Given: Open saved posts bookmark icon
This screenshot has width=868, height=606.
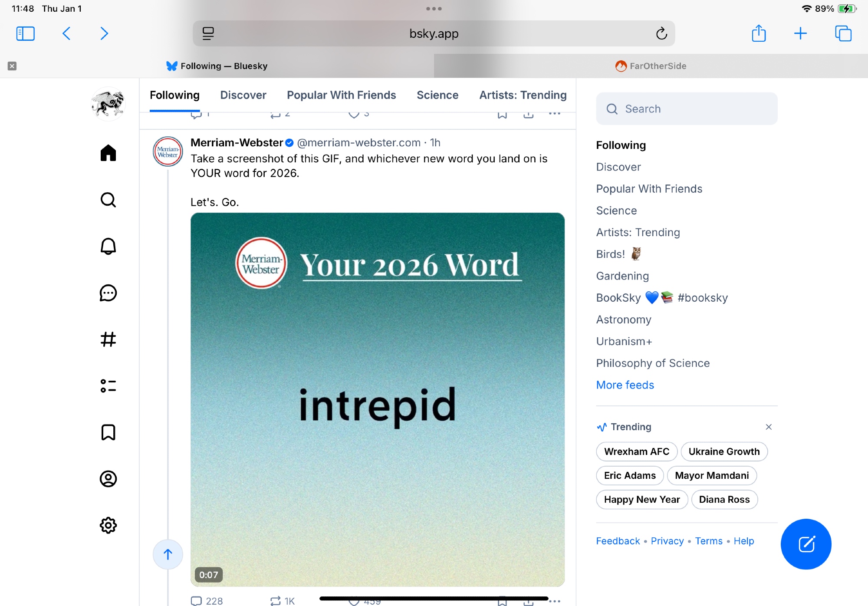Looking at the screenshot, I should click(x=108, y=432).
